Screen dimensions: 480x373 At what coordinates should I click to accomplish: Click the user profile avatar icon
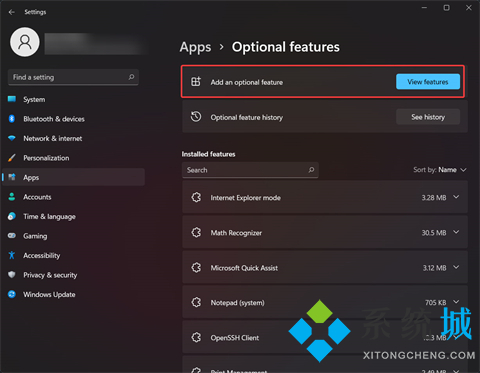click(x=25, y=42)
